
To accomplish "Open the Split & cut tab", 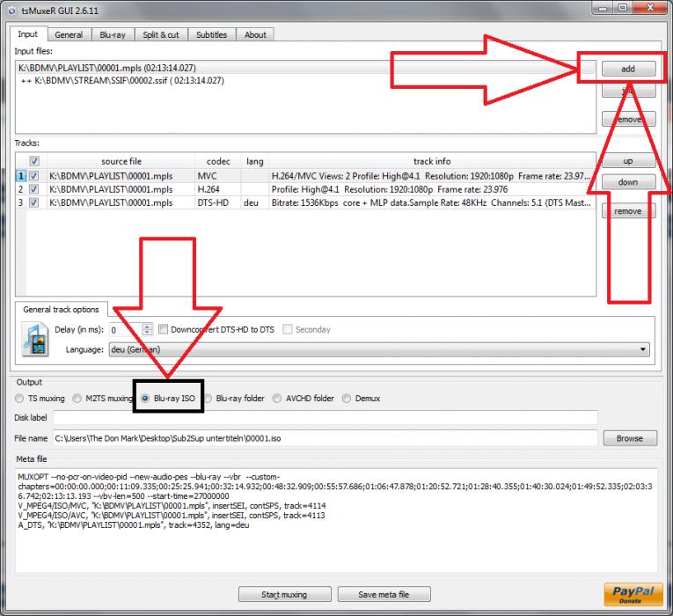I will (161, 35).
